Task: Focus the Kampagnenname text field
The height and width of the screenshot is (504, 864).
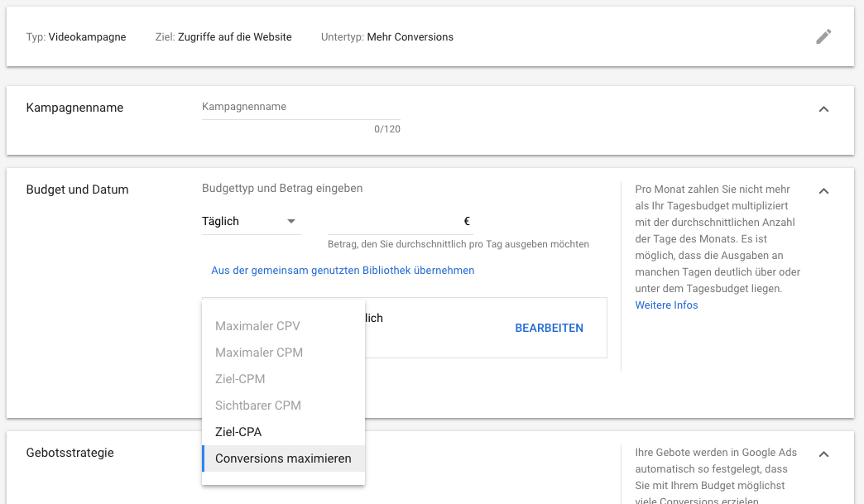Action: 300,108
